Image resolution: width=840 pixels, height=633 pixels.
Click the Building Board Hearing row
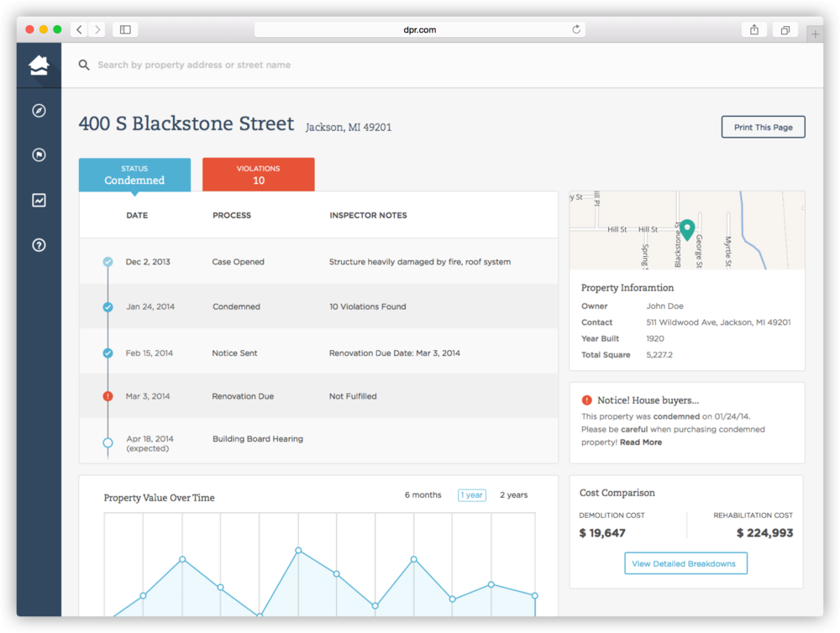318,441
